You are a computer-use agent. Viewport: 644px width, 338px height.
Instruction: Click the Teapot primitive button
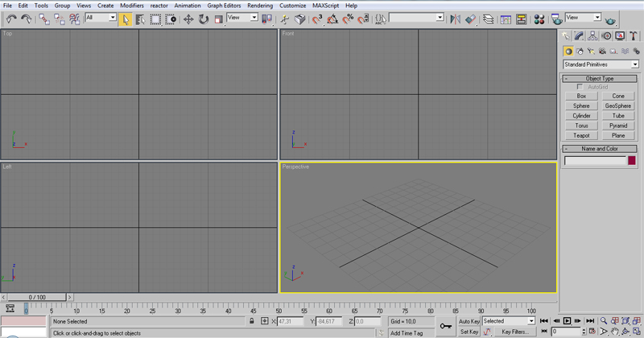click(581, 135)
